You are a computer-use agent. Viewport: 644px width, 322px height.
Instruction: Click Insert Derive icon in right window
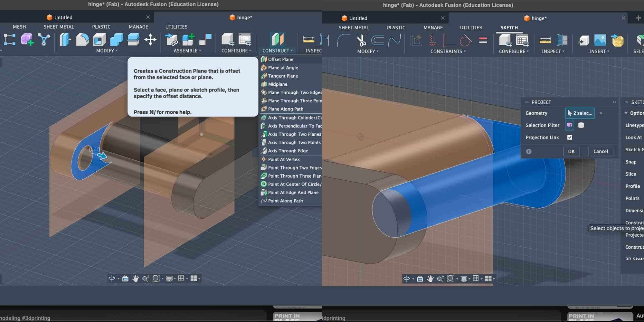[x=583, y=41]
